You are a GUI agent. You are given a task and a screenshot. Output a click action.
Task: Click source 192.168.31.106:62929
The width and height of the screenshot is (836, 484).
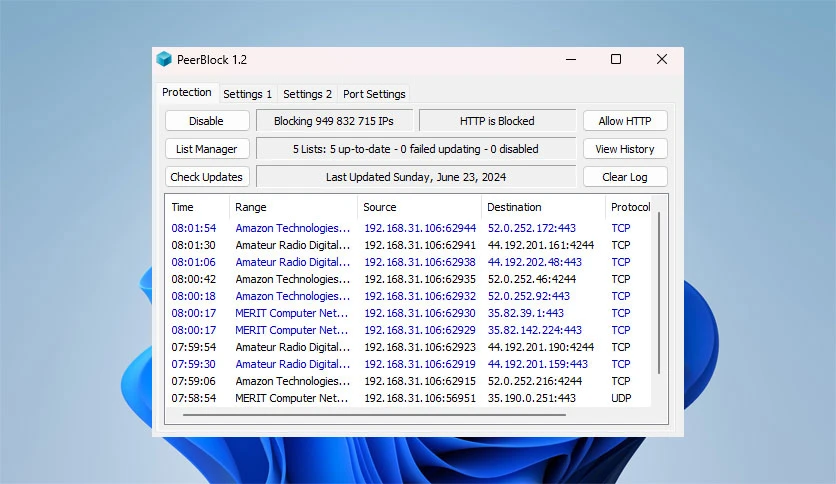click(420, 330)
